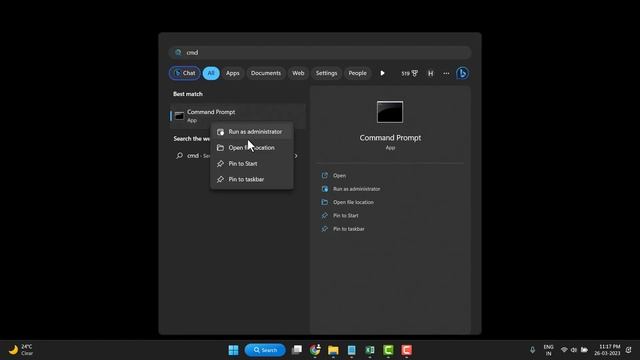640x360 pixels.
Task: Click Open in the preview pane
Action: [x=339, y=176]
